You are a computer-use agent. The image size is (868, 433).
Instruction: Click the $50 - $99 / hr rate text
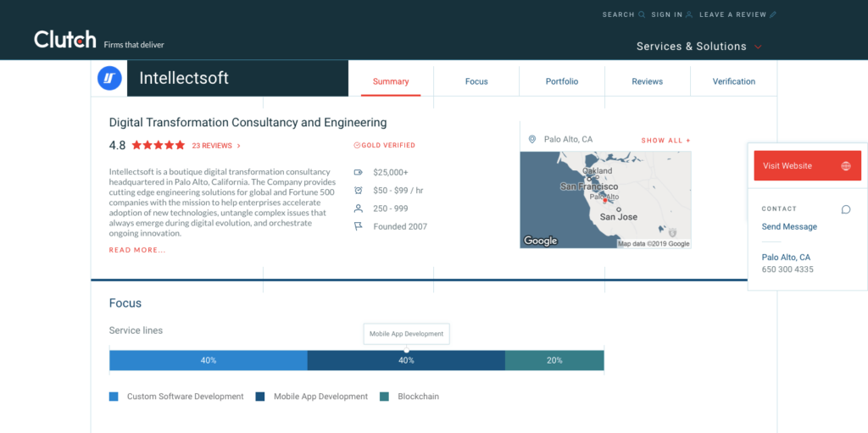[398, 191]
